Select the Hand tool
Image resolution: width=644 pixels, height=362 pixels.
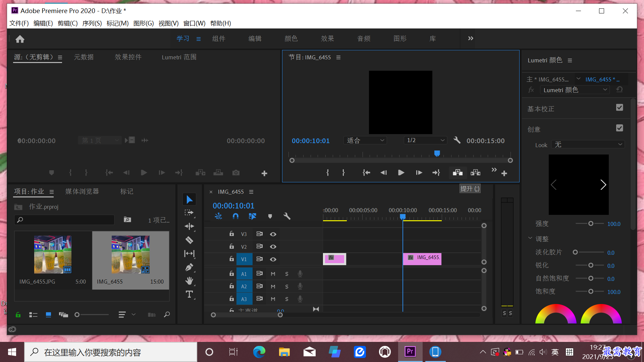pos(189,281)
